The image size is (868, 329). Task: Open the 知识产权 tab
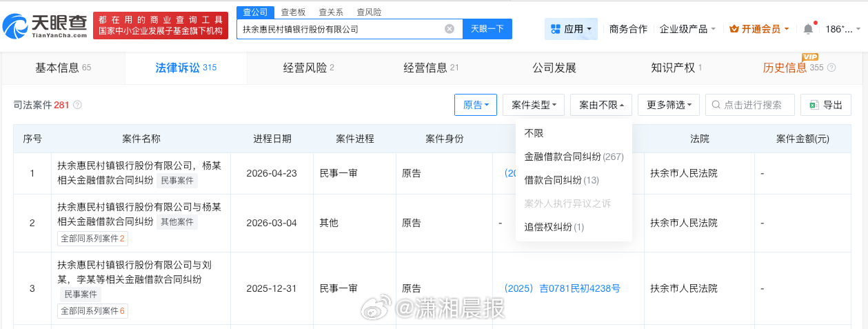(x=676, y=68)
